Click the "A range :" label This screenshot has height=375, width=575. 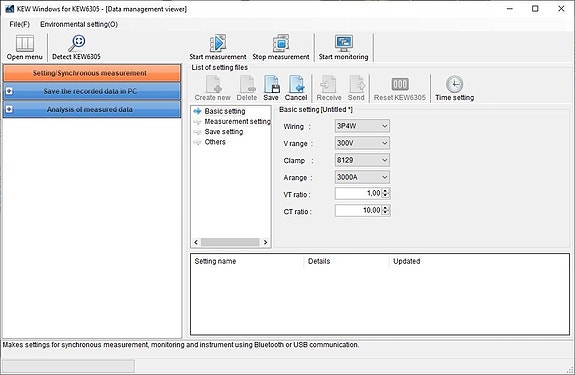[x=298, y=178]
